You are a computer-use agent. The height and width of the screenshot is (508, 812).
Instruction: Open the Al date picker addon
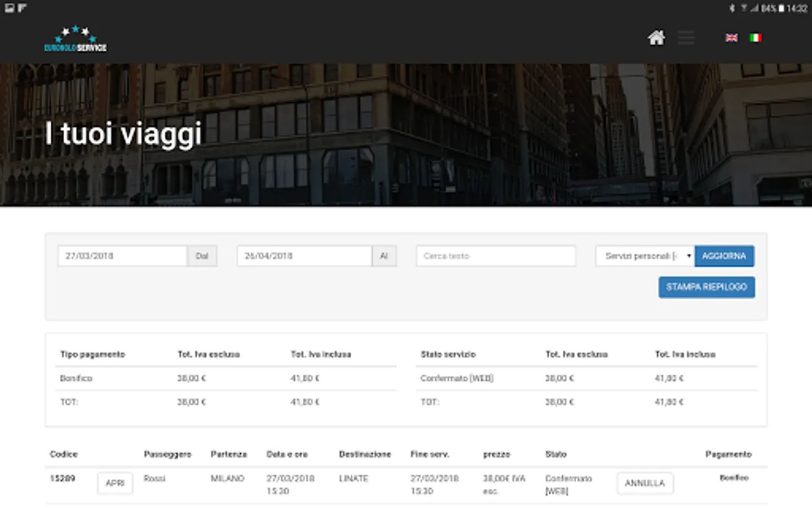[384, 256]
